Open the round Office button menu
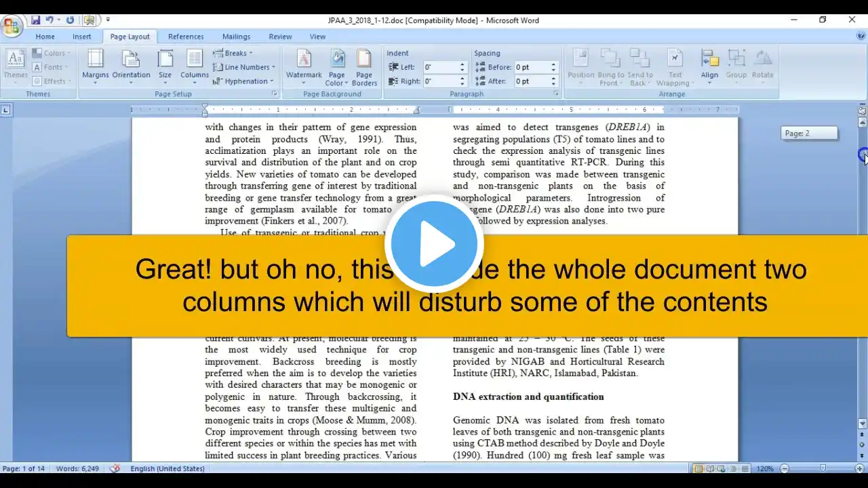The height and width of the screenshot is (488, 868). pyautogui.click(x=12, y=26)
